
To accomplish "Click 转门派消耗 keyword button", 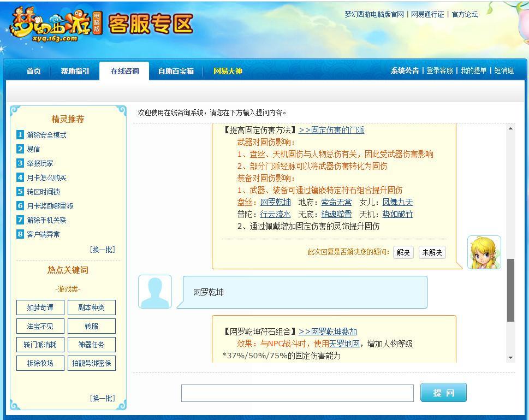I will click(40, 345).
